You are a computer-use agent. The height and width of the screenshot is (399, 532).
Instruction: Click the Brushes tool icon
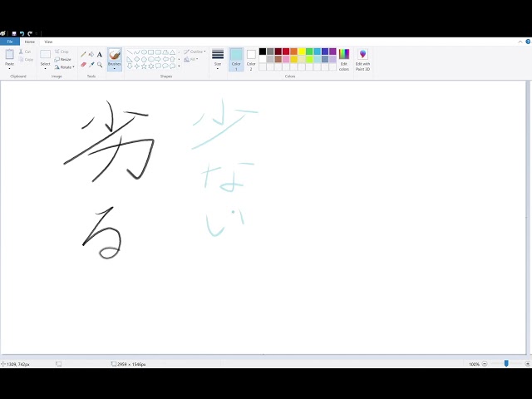115,55
